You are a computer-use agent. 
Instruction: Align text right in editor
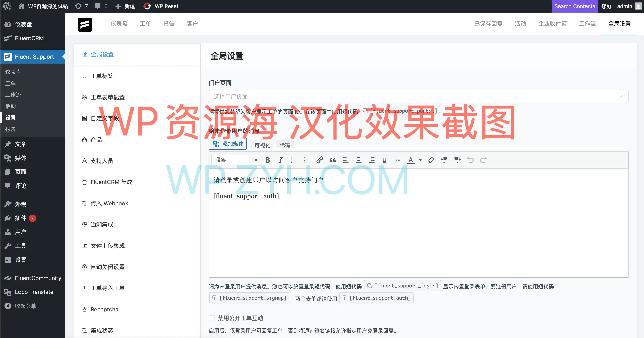372,160
